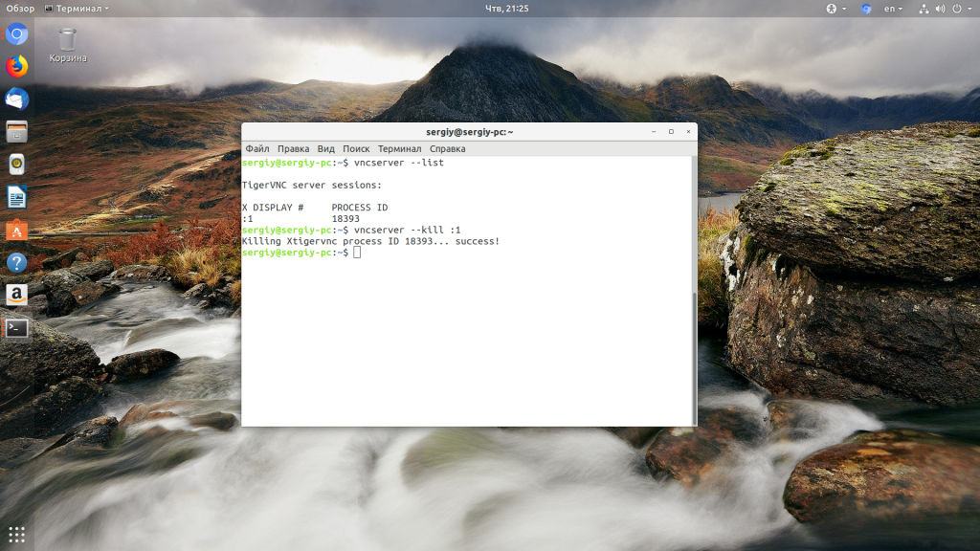Launch Rhythmbox from the dock
The image size is (980, 551).
coord(16,165)
